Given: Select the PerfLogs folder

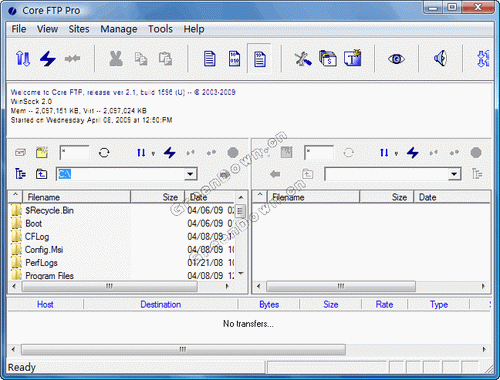Looking at the screenshot, I should point(41,263).
